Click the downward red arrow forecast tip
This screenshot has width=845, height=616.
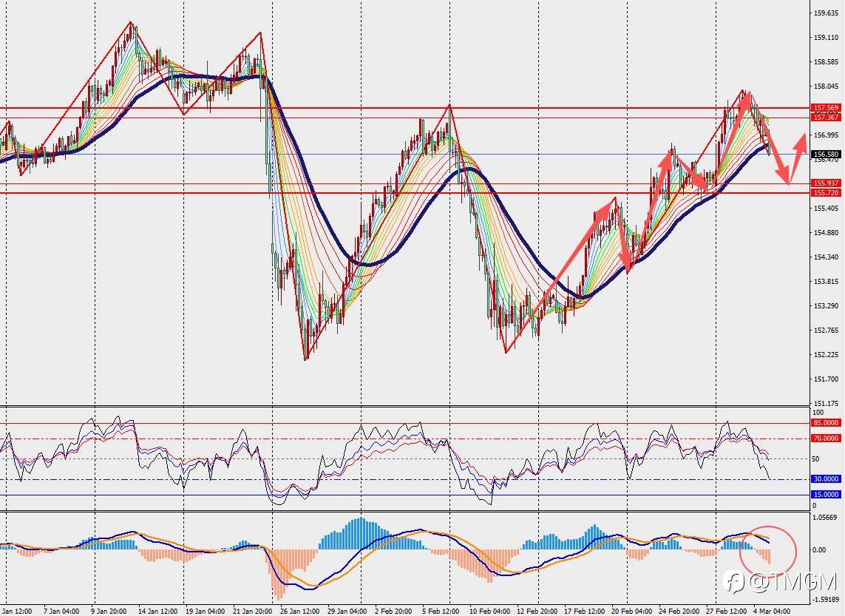click(x=787, y=179)
